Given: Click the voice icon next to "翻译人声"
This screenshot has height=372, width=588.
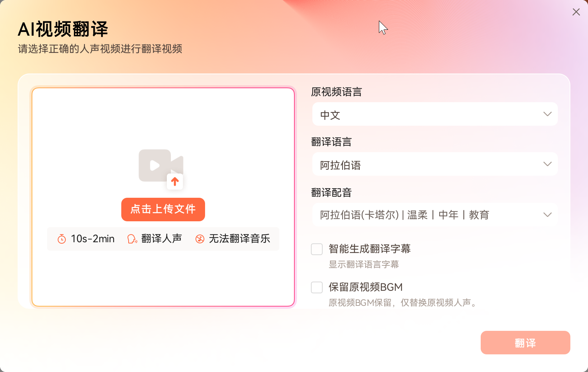Looking at the screenshot, I should click(132, 239).
